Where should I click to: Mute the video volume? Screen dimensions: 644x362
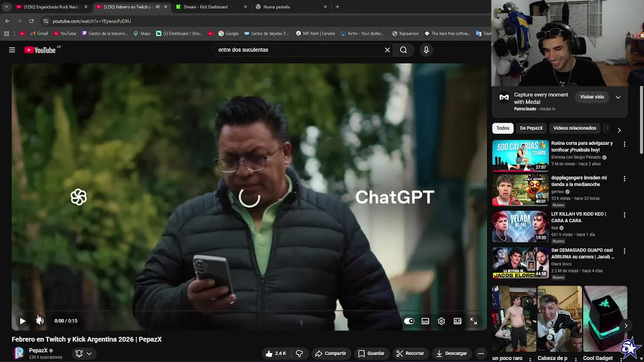pos(40,321)
